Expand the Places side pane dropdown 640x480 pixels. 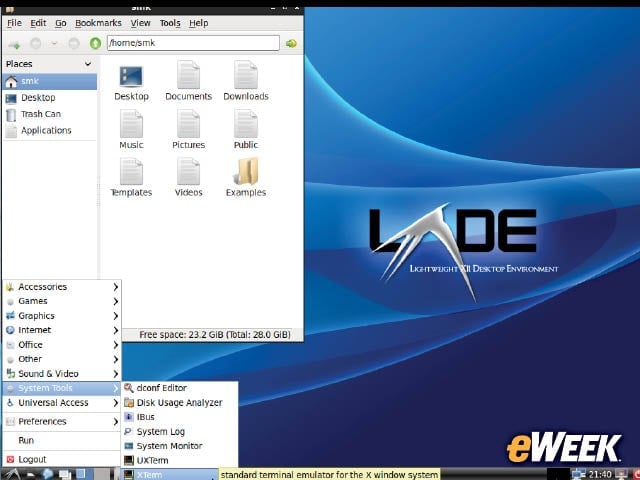pos(87,64)
